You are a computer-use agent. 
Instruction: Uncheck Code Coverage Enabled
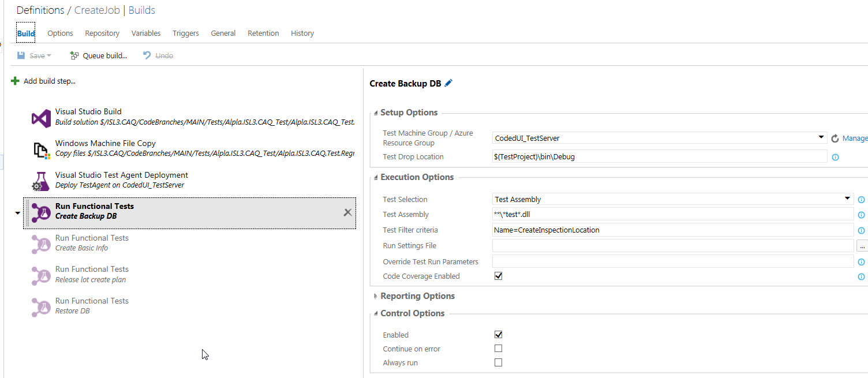tap(498, 276)
